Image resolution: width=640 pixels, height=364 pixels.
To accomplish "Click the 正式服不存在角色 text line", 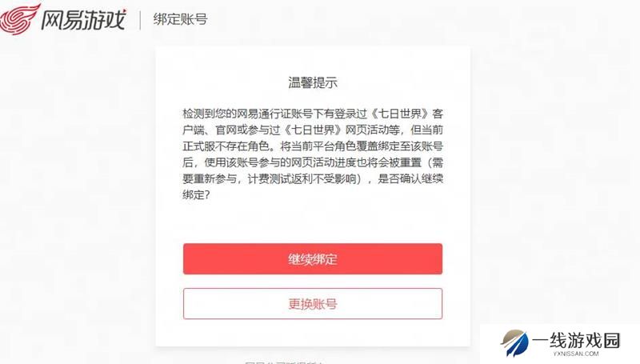I will [x=226, y=146].
